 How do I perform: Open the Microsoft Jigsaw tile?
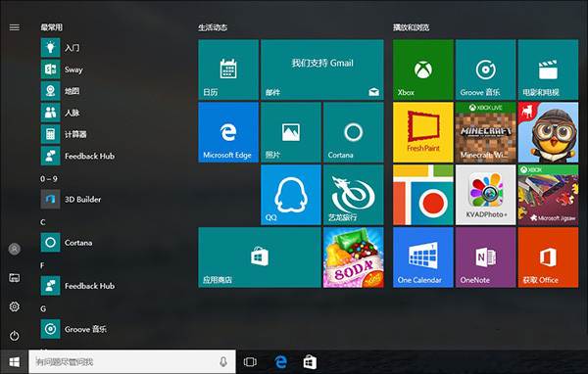[548, 195]
